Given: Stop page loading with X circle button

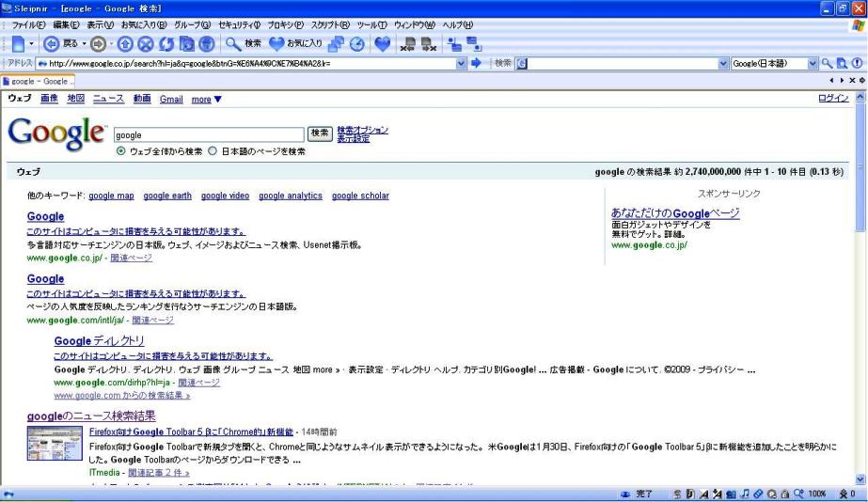Looking at the screenshot, I should [146, 44].
